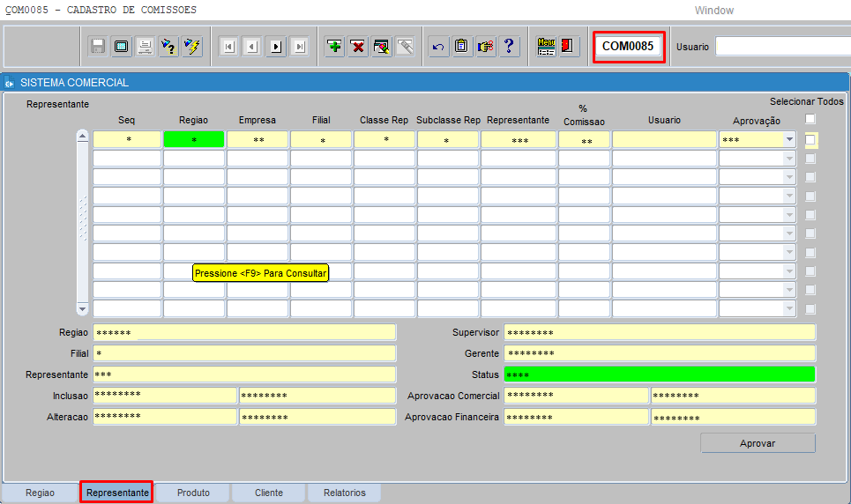
Task: Switch to the Produto tab
Action: click(x=193, y=493)
